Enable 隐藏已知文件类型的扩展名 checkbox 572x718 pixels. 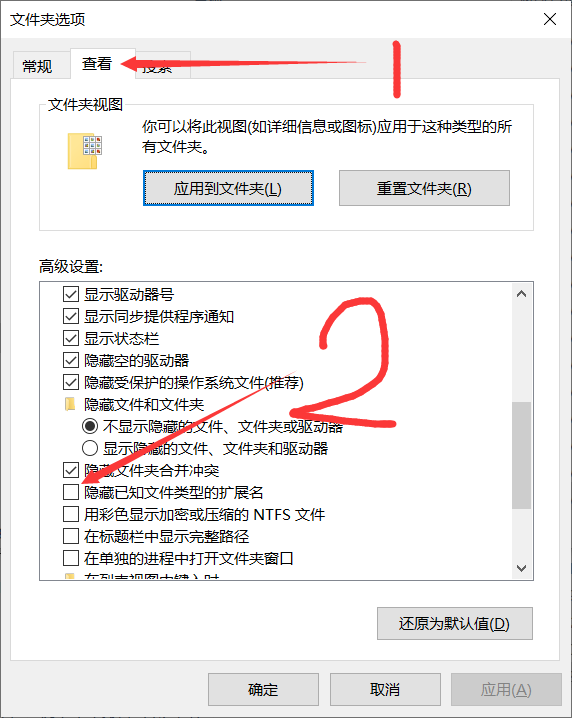pos(71,492)
